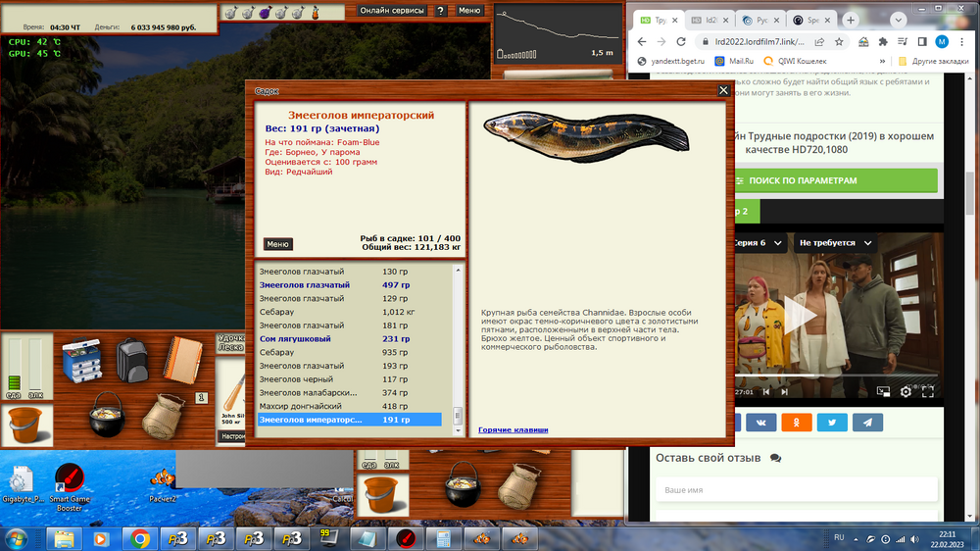Open the orange notebook
This screenshot has width=980, height=551.
click(180, 359)
